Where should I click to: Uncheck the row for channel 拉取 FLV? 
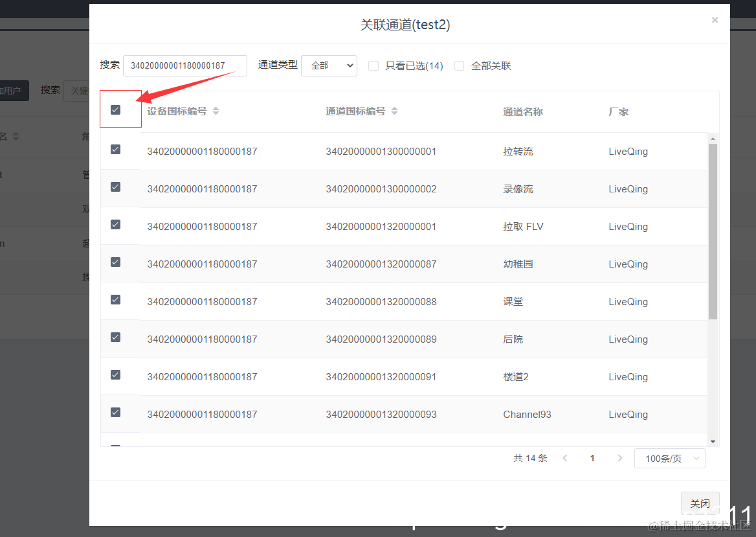pyautogui.click(x=115, y=225)
